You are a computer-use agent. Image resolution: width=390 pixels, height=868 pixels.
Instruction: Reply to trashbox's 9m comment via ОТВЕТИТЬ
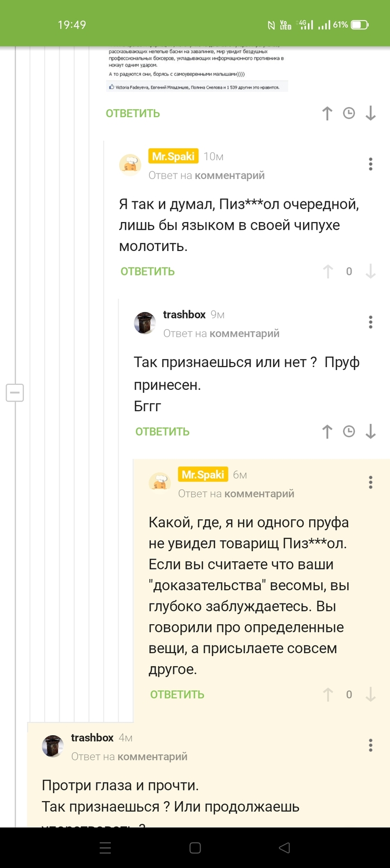coord(162,432)
